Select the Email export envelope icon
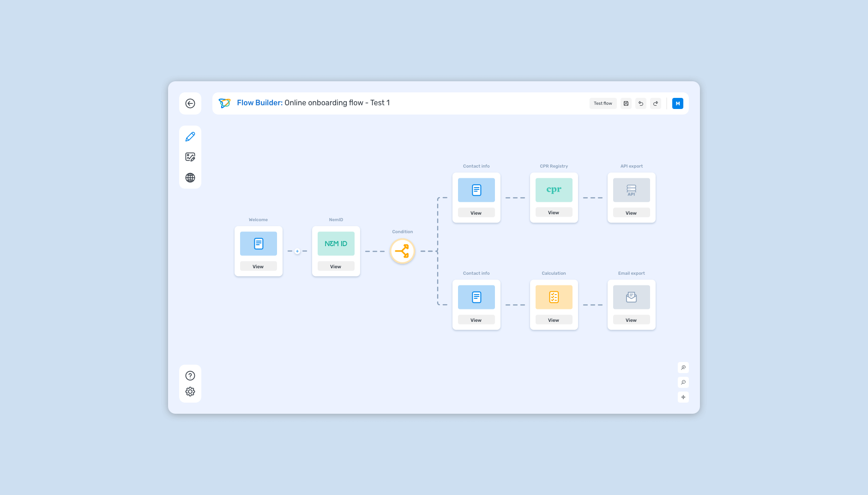Viewport: 868px width, 495px height. 632,297
